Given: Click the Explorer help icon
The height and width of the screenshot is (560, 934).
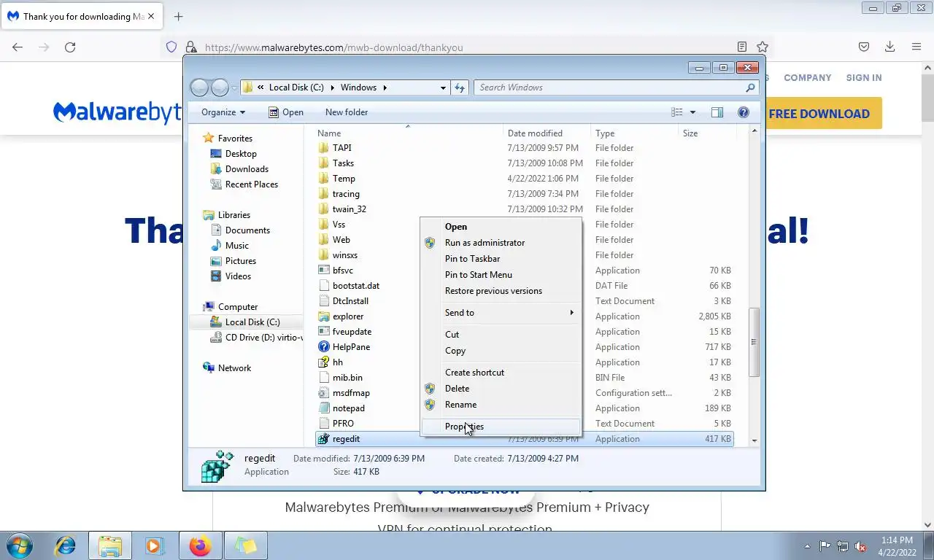Looking at the screenshot, I should 743,112.
